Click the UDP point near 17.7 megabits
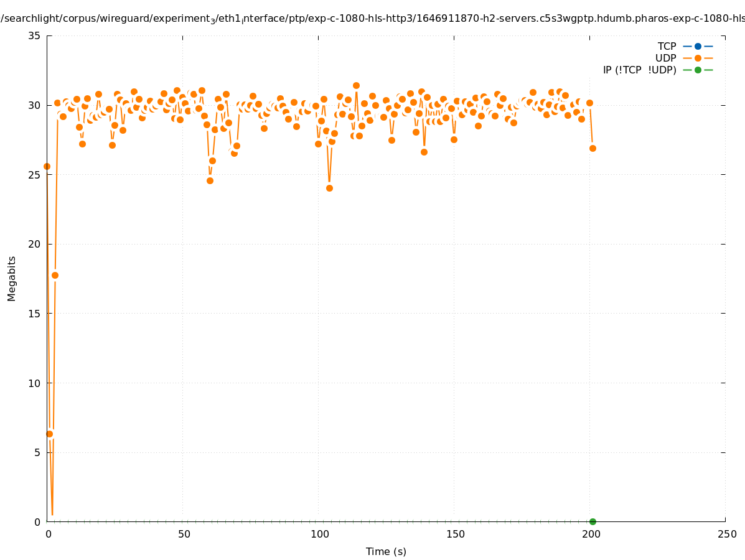Screen dimensions: 745x560 [x=55, y=275]
